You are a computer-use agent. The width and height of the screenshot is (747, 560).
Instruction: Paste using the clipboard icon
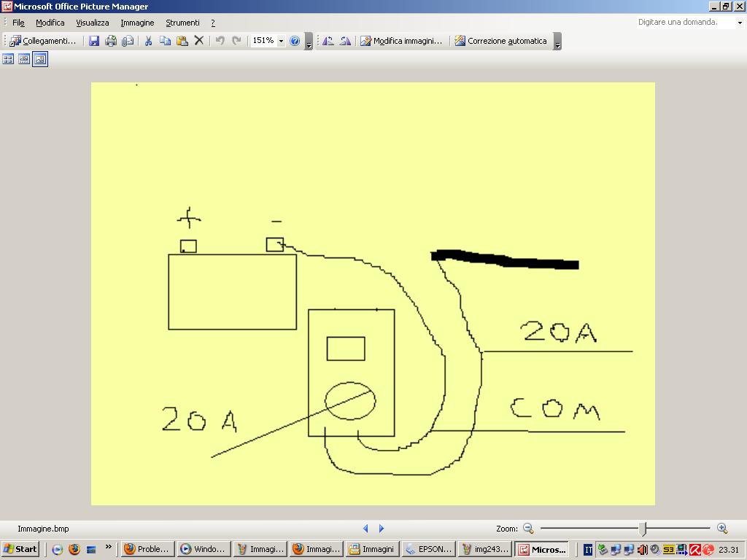tap(182, 41)
